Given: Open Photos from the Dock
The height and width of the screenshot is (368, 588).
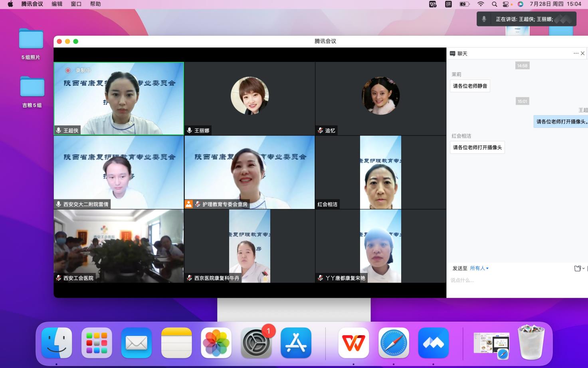Looking at the screenshot, I should [x=216, y=343].
